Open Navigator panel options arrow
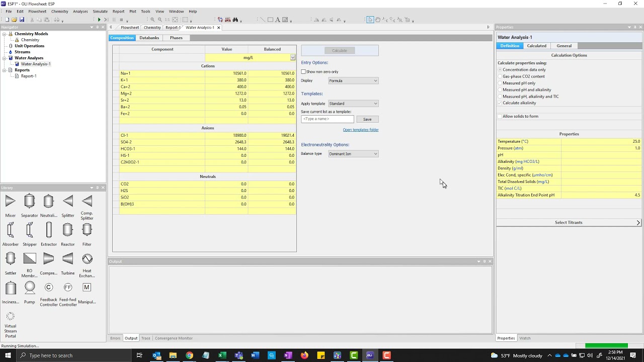The height and width of the screenshot is (362, 644). (x=92, y=27)
